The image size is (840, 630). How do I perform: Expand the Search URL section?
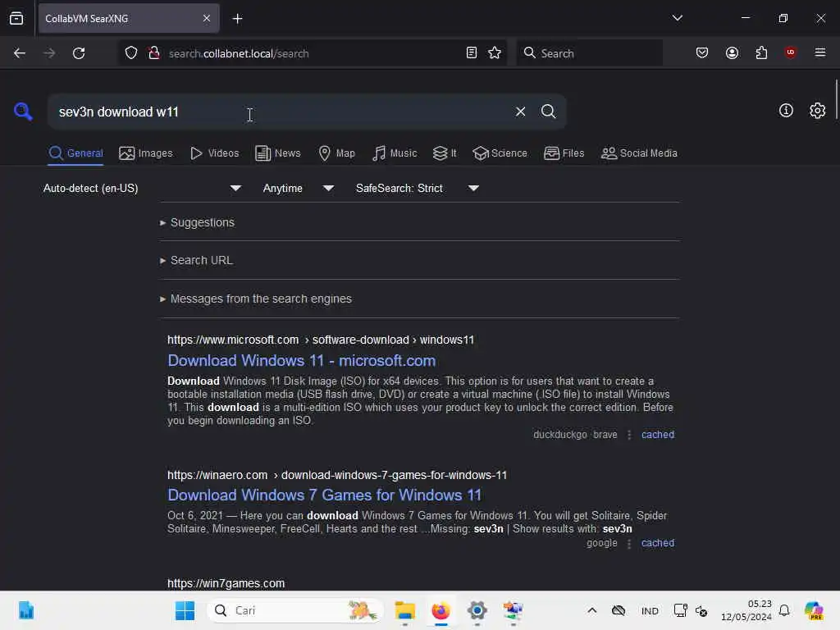click(x=196, y=260)
